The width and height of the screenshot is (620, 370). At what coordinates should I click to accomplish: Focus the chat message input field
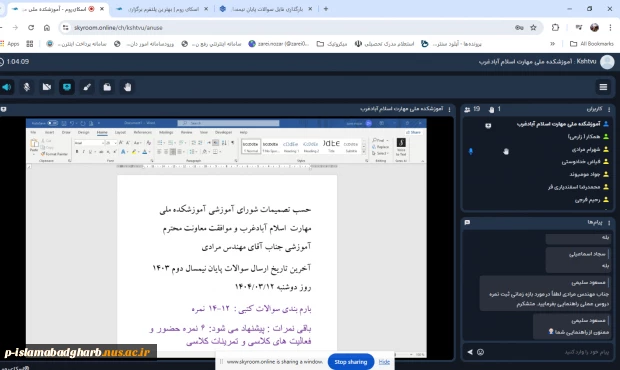(x=548, y=352)
